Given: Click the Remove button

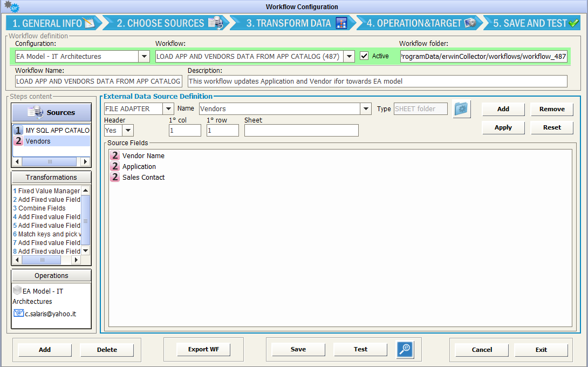Looking at the screenshot, I should 552,109.
